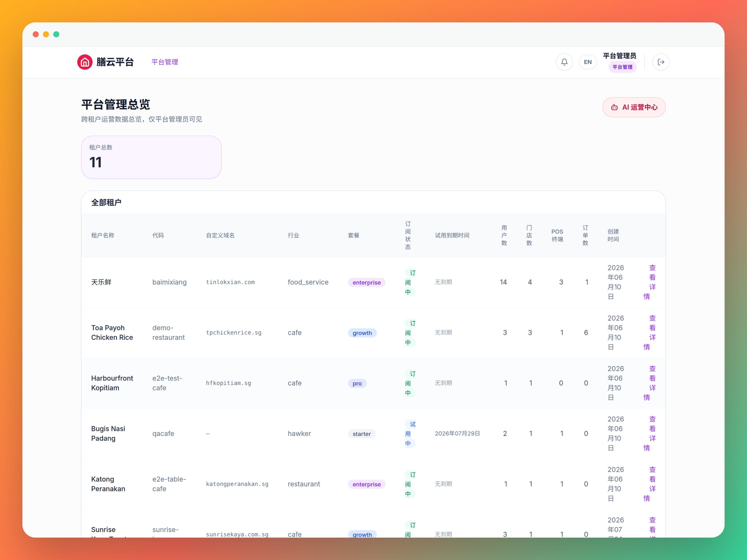Click the 平台管理 role badge

[x=622, y=67]
